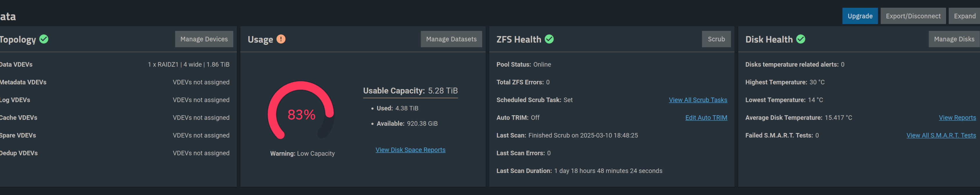The height and width of the screenshot is (195, 980).
Task: Click the Usage orange warning icon
Action: pyautogui.click(x=281, y=39)
